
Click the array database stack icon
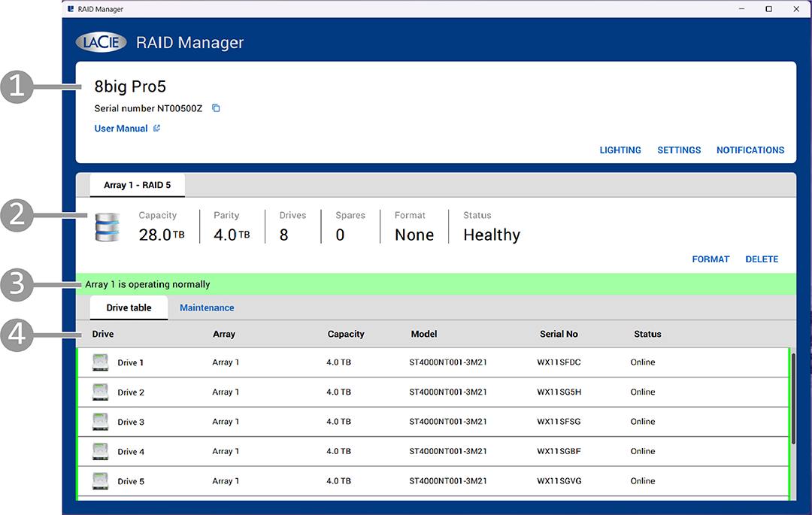point(108,227)
